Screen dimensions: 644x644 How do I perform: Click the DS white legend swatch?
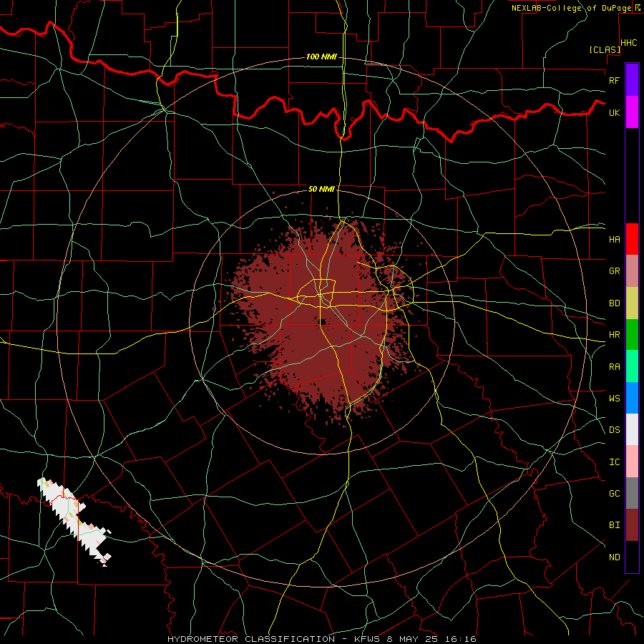pyautogui.click(x=632, y=429)
